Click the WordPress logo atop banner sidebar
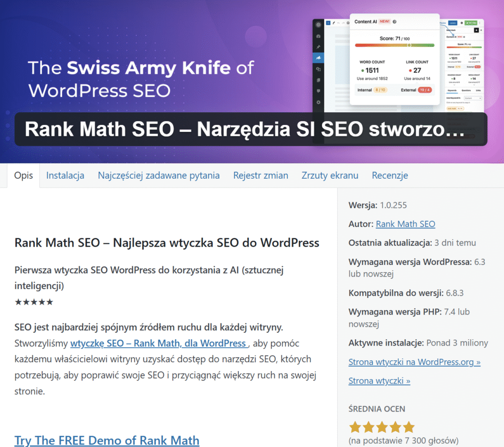This screenshot has width=504, height=447. point(318,24)
